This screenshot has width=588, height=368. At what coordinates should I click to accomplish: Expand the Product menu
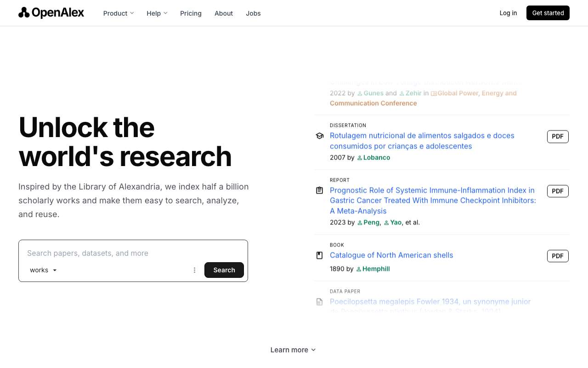pos(119,13)
